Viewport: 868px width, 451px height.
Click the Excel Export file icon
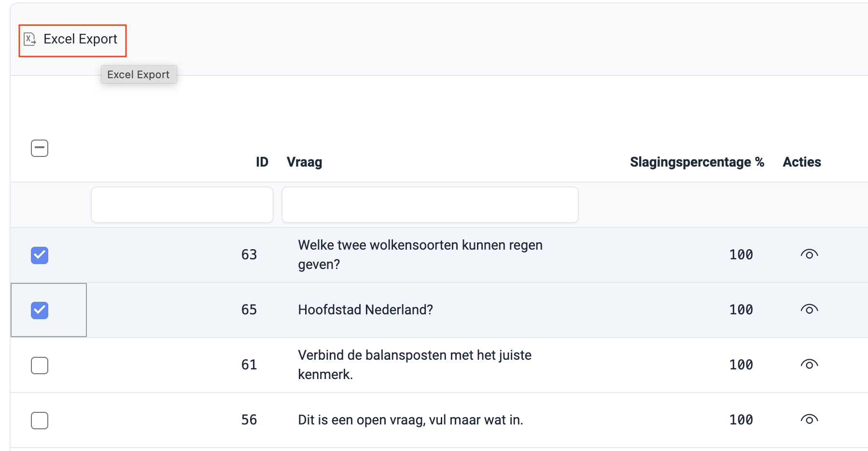30,39
